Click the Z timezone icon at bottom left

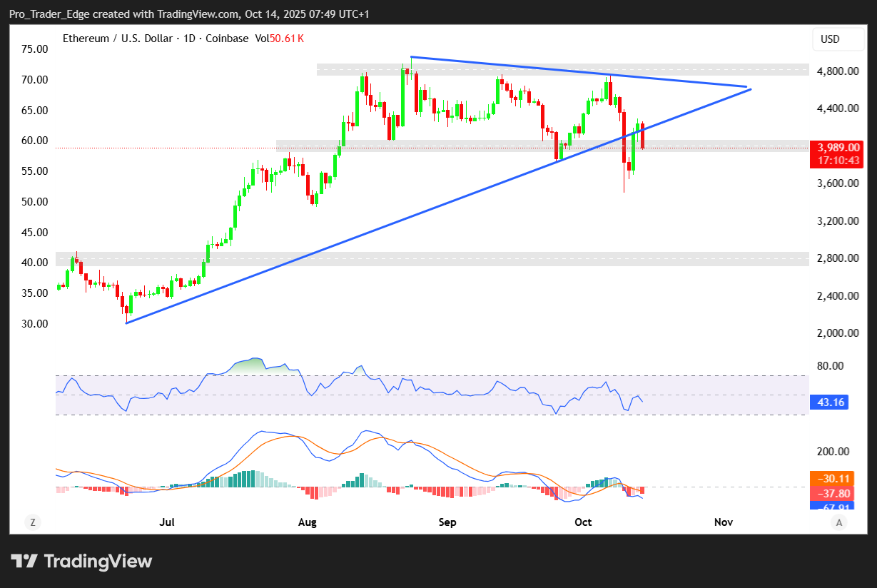pos(32,522)
